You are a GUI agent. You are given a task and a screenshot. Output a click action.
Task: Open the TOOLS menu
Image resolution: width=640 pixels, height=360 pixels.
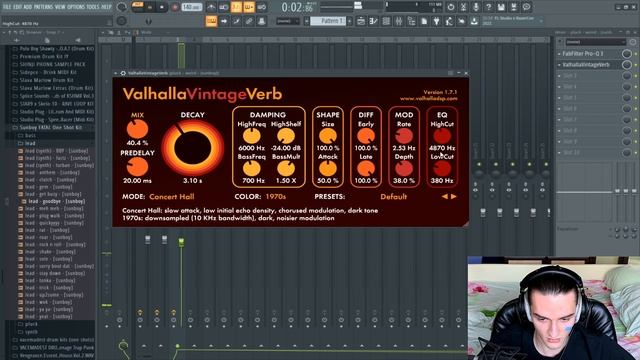pos(93,7)
